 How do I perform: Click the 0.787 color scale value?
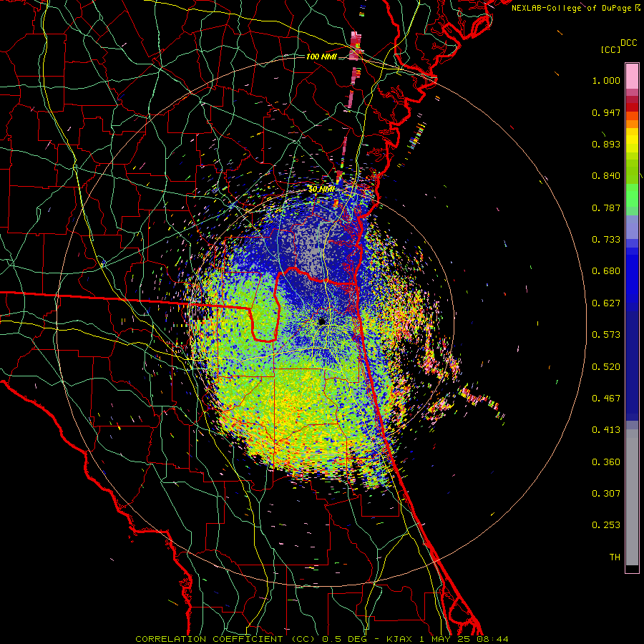click(x=606, y=208)
